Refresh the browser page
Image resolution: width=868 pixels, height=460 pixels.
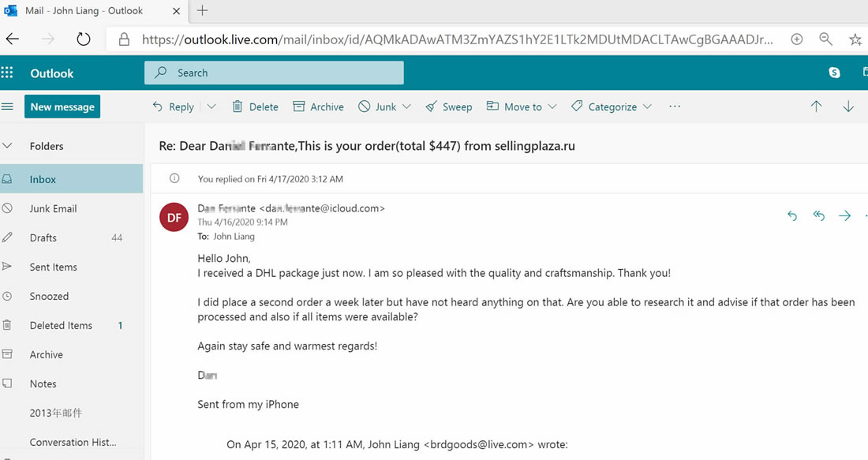(84, 39)
